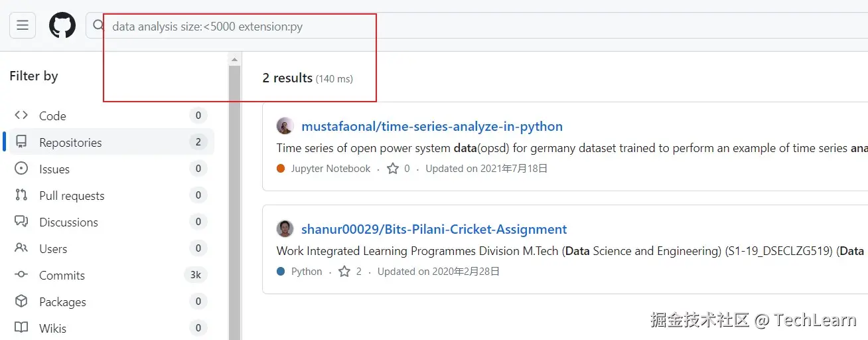
Task: Open shanur00029/Bits-Pilani-Cricket-Assignment repository link
Action: tap(434, 229)
